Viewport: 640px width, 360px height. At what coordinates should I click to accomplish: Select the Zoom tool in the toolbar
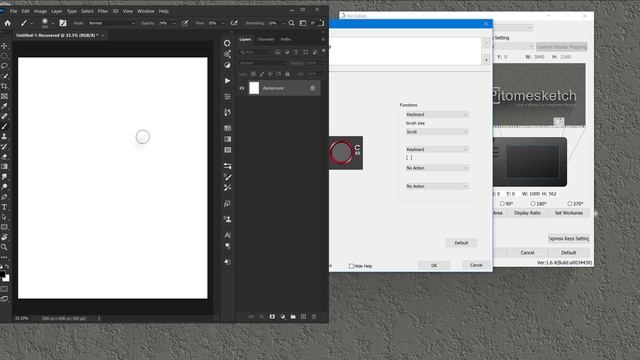coord(4,247)
